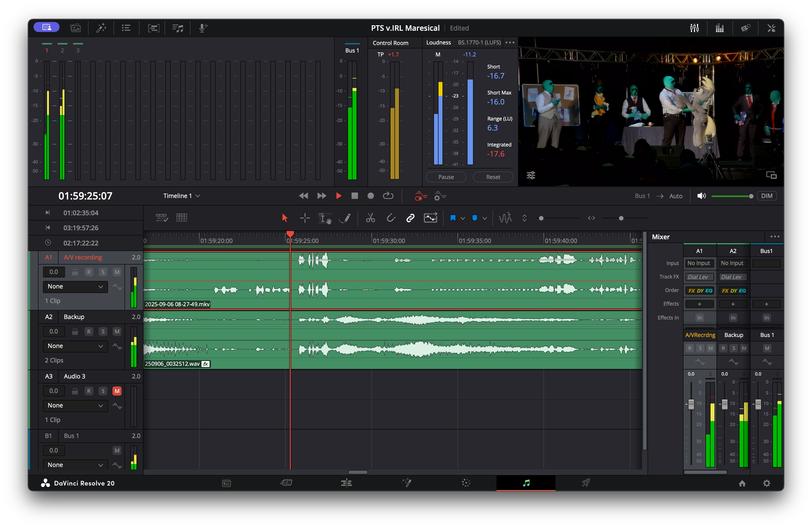This screenshot has width=812, height=528.
Task: Select the Pencil automation tool
Action: click(345, 218)
